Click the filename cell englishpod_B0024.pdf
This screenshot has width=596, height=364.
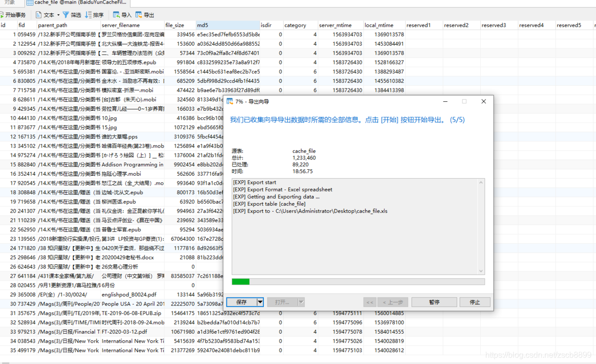pyautogui.click(x=132, y=294)
